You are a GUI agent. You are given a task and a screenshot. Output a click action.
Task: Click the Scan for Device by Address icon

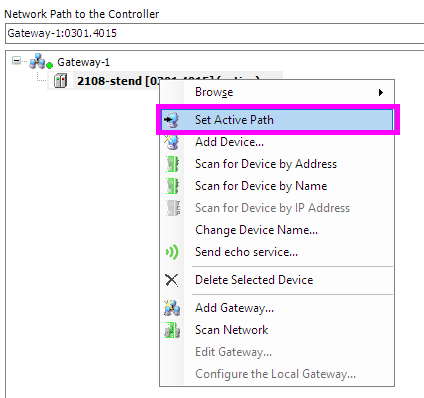coord(172,164)
